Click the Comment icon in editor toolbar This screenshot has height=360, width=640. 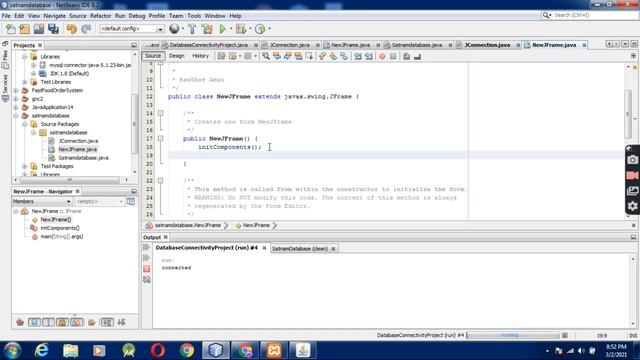click(406, 56)
